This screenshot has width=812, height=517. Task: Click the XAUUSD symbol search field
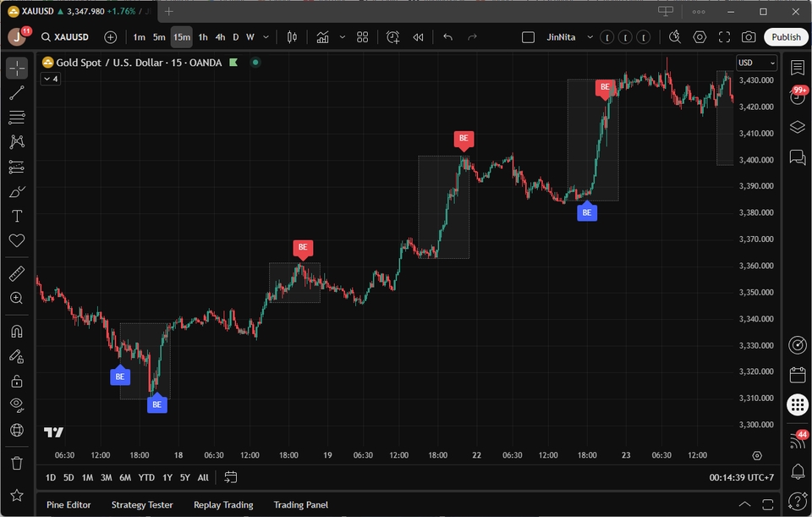click(x=70, y=37)
